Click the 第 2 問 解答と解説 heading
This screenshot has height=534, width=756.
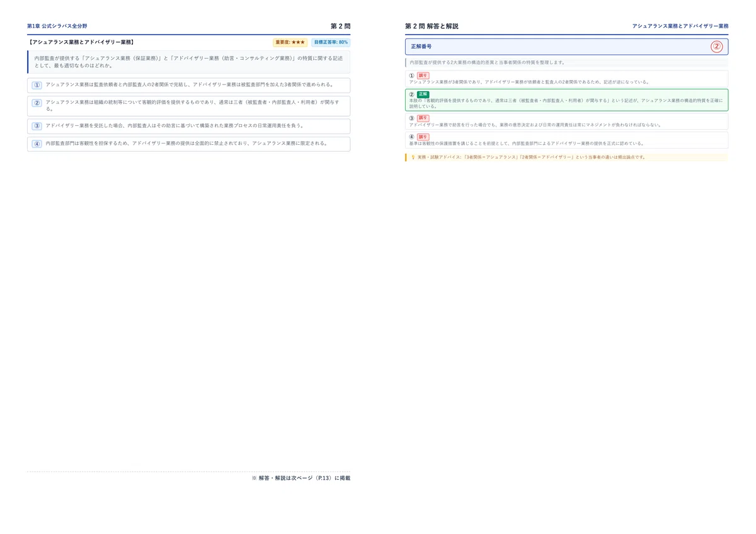[432, 26]
